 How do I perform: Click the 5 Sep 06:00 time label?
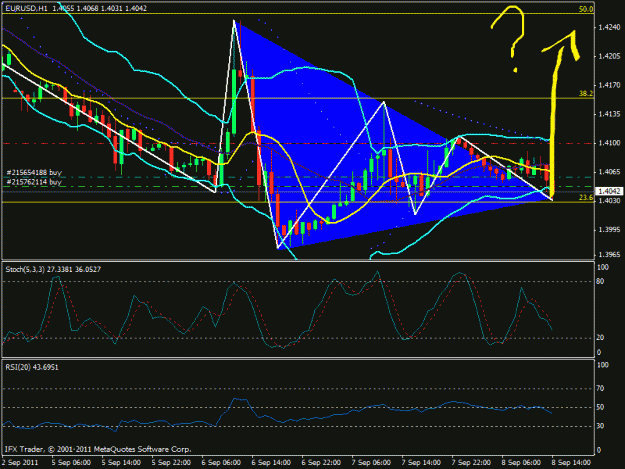point(71,463)
